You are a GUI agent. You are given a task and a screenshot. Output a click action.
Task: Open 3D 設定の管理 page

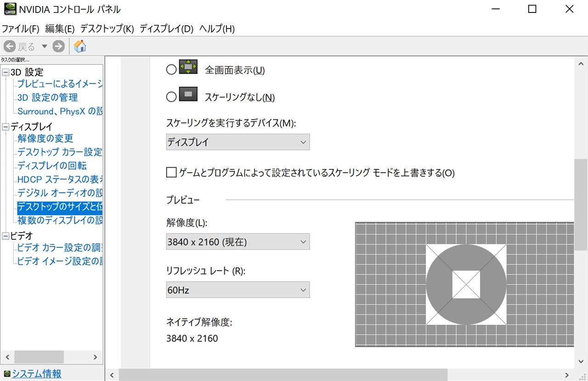point(48,97)
